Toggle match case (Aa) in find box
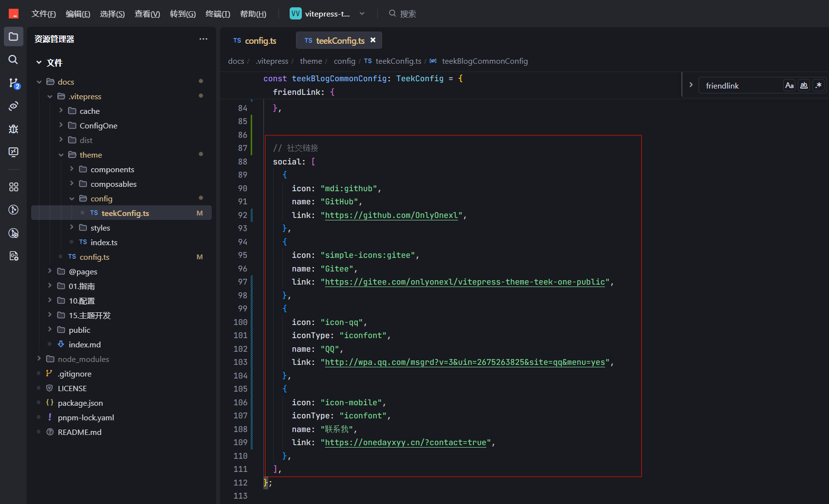Image resolution: width=829 pixels, height=504 pixels. click(x=789, y=86)
